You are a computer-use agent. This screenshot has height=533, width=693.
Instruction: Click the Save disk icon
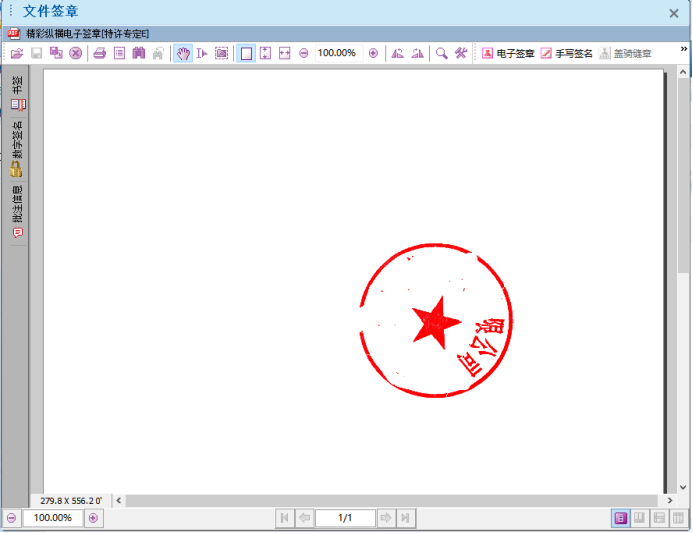[36, 53]
